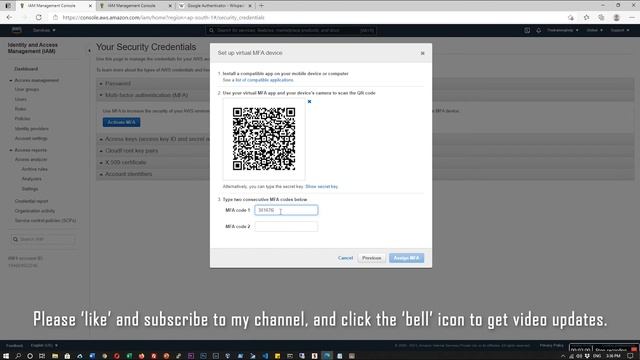Click Show secret key link
This screenshot has height=360, width=640.
322,187
